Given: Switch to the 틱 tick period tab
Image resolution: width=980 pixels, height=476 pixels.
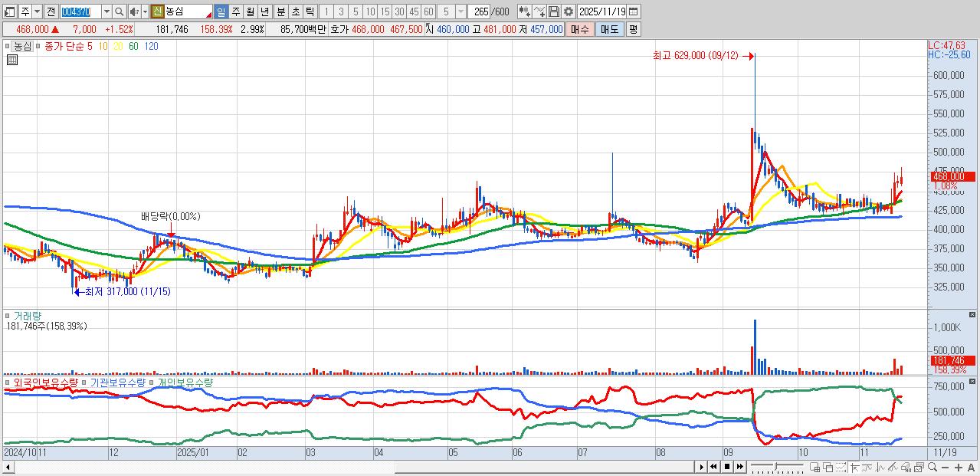Looking at the screenshot, I should click(x=310, y=11).
